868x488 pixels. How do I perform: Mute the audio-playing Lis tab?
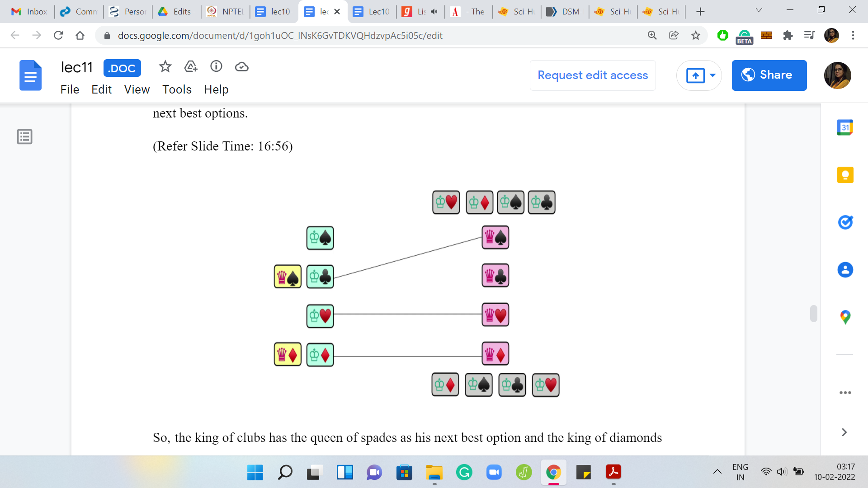pyautogui.click(x=434, y=12)
